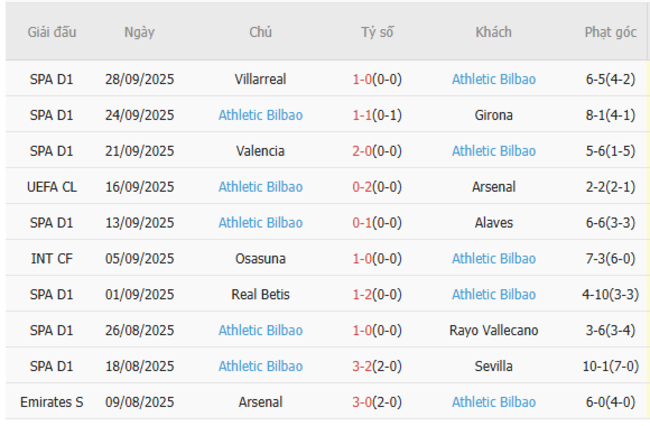Select the "Tỷ số" column header
Viewport: 650px width, 426px height.
click(x=377, y=32)
